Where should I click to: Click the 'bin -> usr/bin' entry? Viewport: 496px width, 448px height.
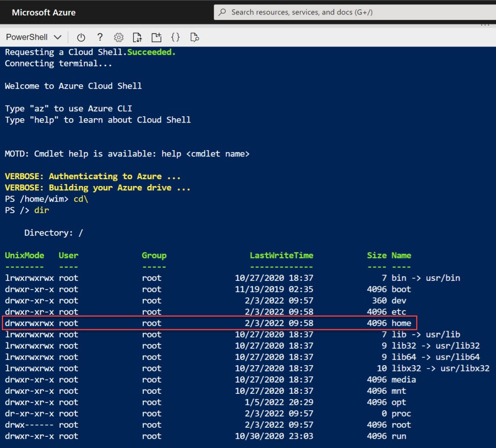pyautogui.click(x=425, y=278)
